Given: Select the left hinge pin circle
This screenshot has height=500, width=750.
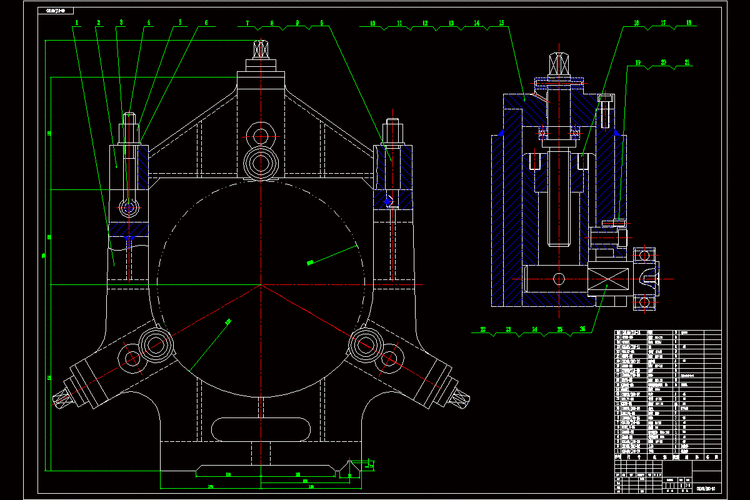Looking at the screenshot, I should click(128, 207).
